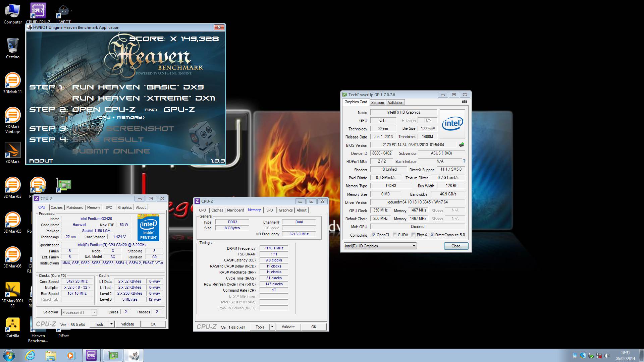
Task: Launch the 3DMark03 shortcut
Action: tap(13, 188)
